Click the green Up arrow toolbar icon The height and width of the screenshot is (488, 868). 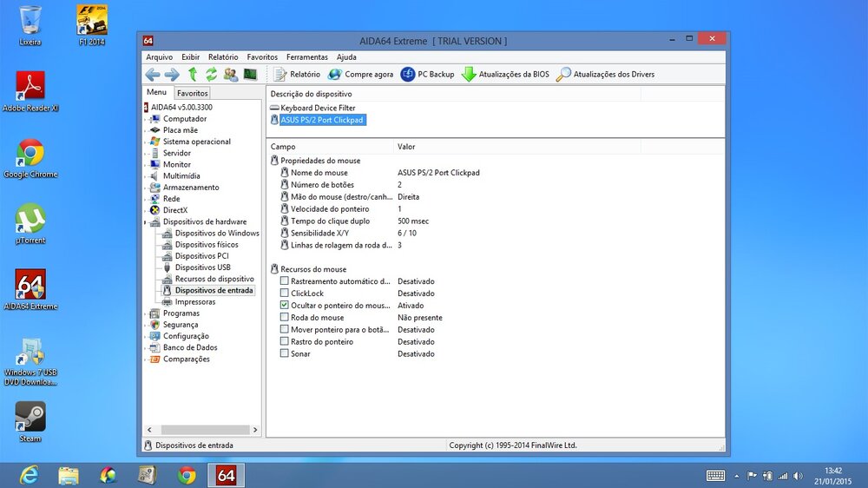tap(193, 75)
